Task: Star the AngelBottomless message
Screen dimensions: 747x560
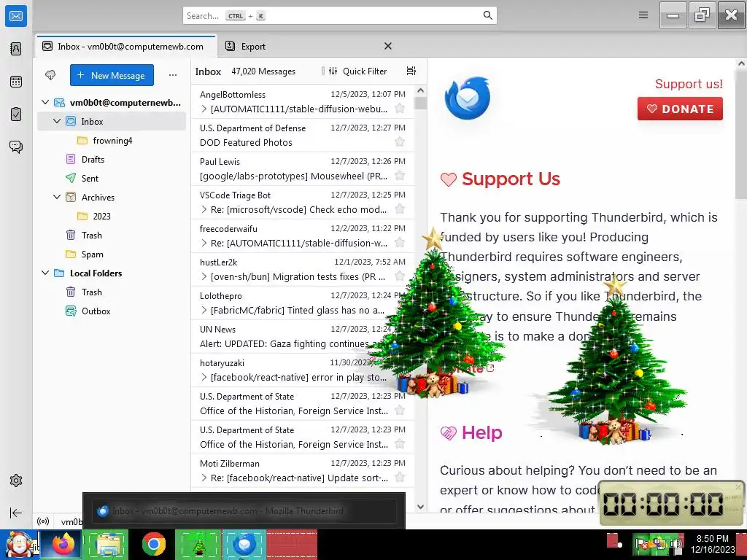Action: tap(400, 109)
